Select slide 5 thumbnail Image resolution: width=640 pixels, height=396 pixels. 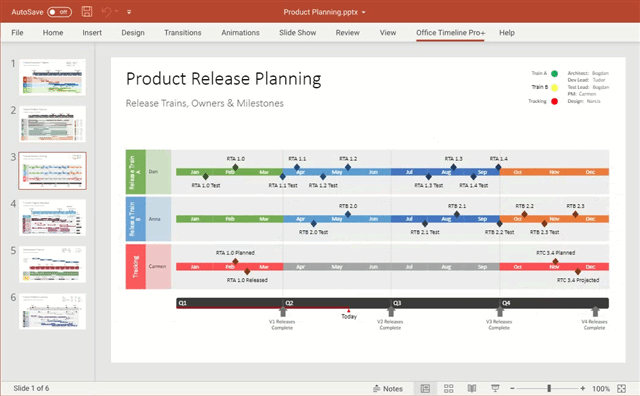(x=52, y=264)
